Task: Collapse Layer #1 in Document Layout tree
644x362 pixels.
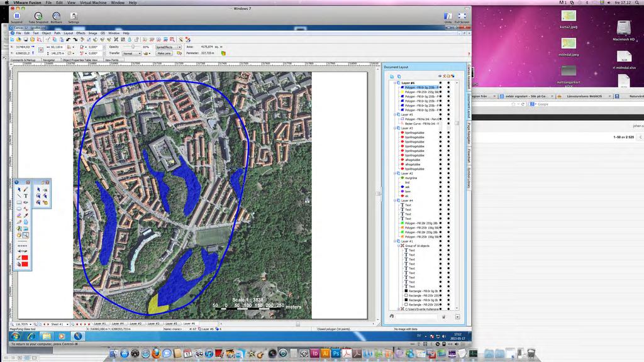Action: [x=395, y=241]
